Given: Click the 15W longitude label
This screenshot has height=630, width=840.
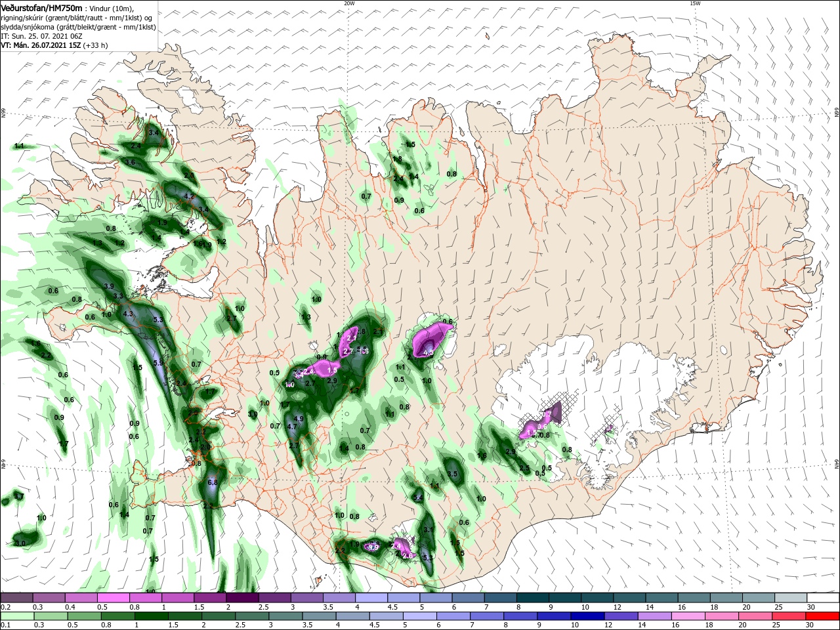Looking at the screenshot, I should [695, 3].
